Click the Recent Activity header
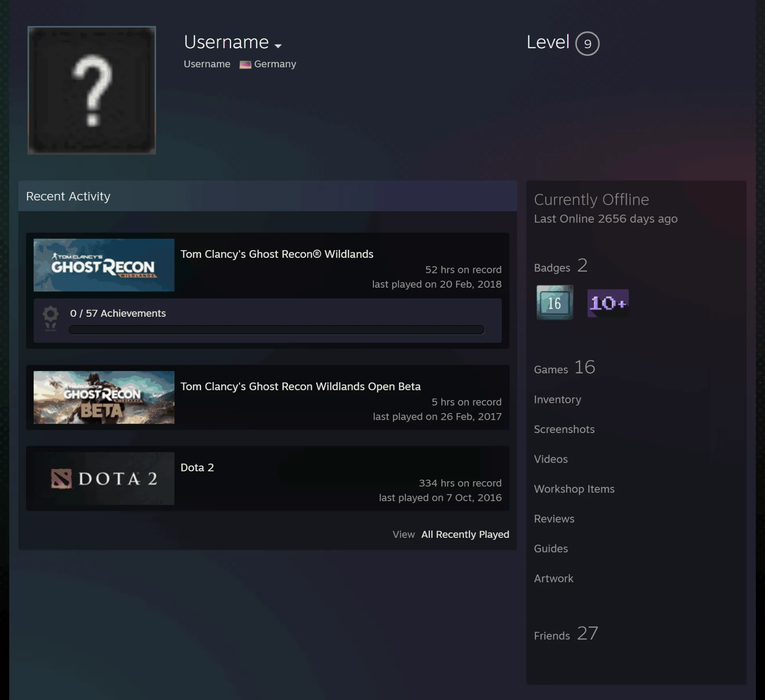 [268, 196]
